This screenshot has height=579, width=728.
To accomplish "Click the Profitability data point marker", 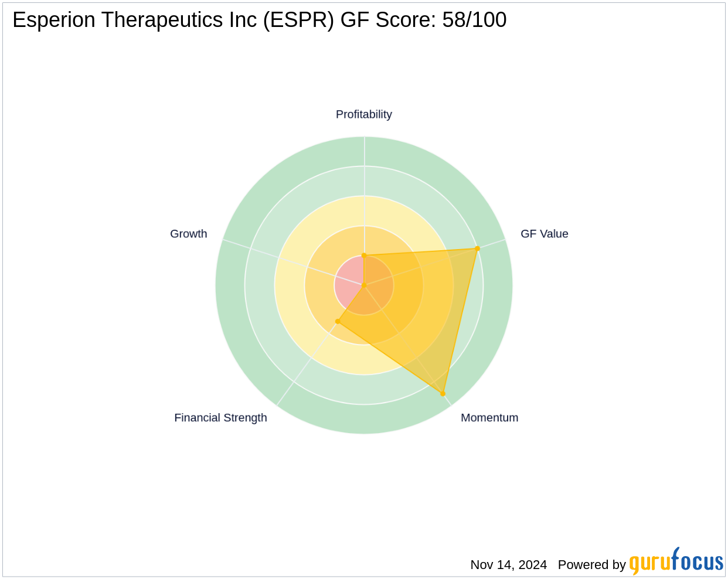I will [364, 256].
